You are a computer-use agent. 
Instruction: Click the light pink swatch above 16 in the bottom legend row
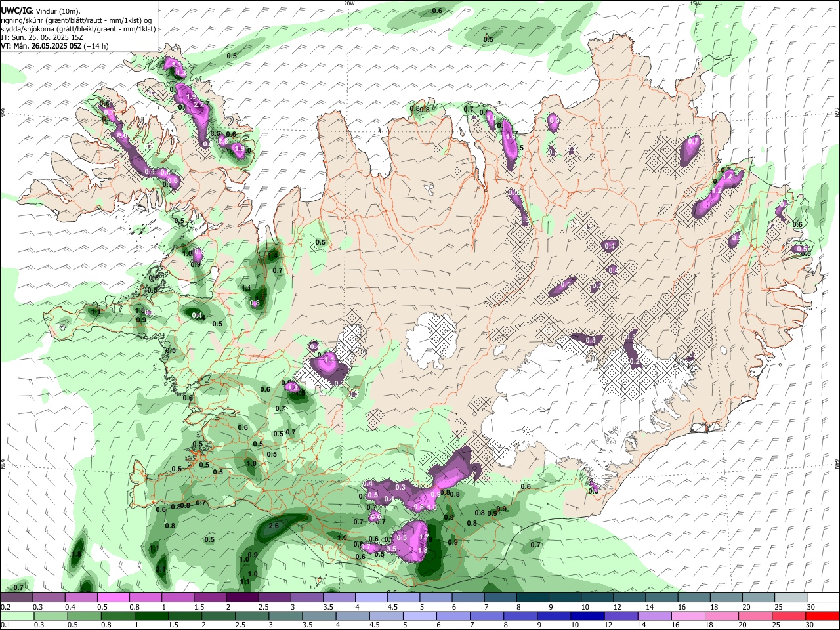point(688,616)
